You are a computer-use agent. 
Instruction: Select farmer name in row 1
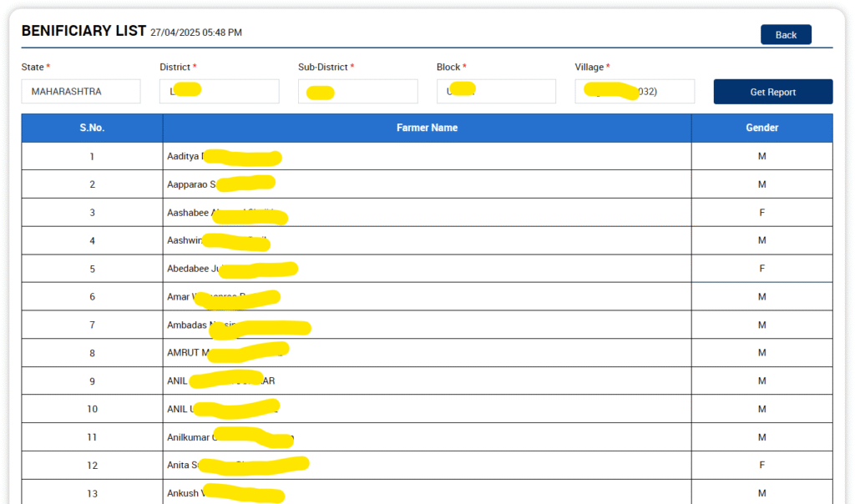(224, 157)
